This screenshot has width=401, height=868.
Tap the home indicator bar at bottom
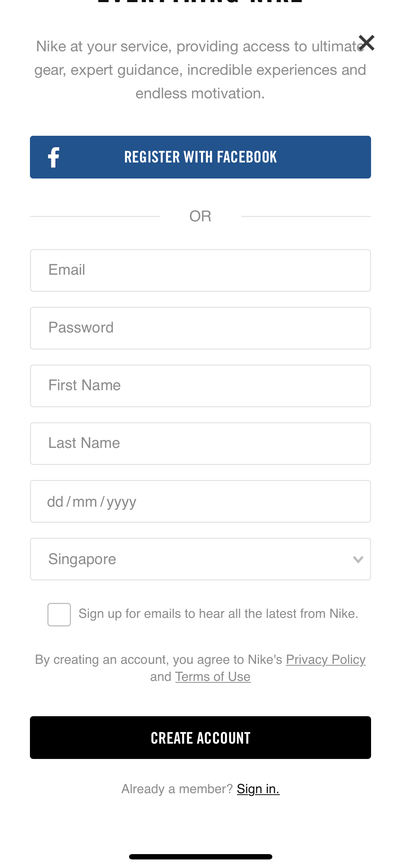point(200,857)
